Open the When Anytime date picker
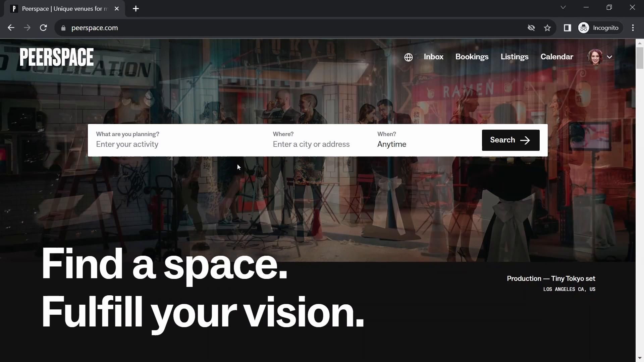This screenshot has height=362, width=644. 391,144
